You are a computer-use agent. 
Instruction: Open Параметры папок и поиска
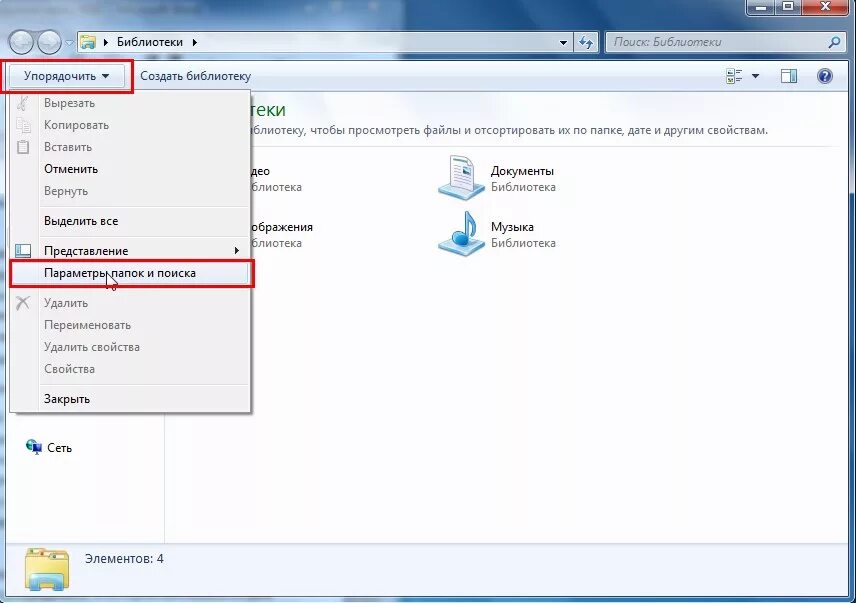tap(130, 273)
